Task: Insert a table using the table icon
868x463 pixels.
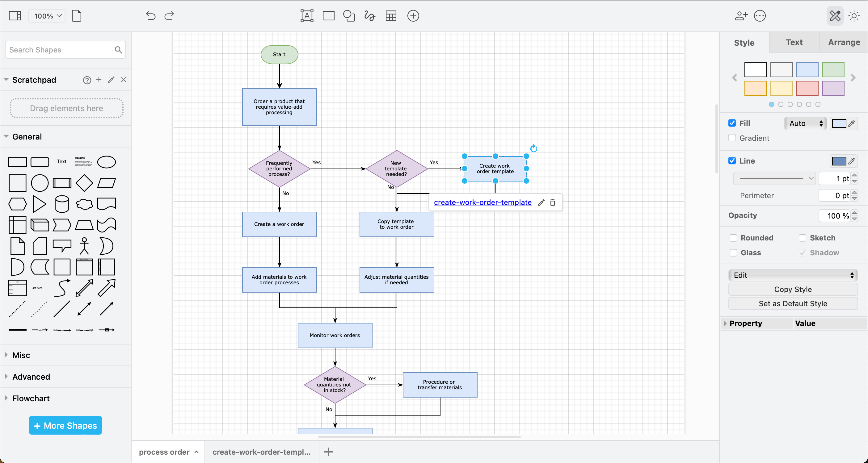Action: (391, 16)
